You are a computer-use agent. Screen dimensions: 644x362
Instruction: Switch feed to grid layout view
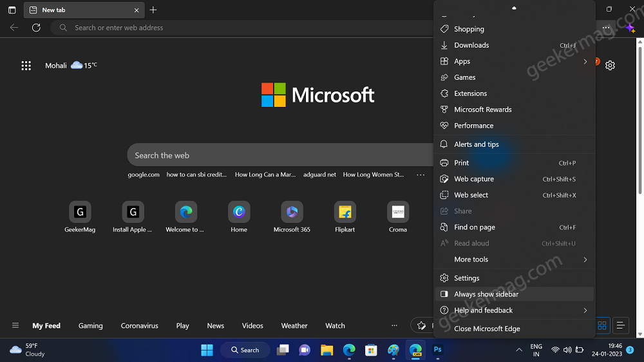point(602,325)
